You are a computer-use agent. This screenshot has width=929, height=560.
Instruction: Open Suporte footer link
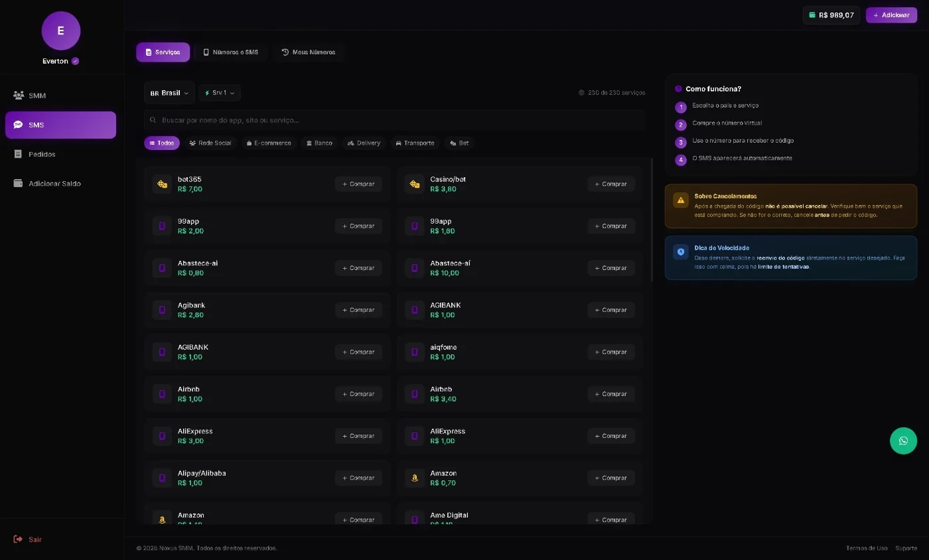click(x=906, y=548)
